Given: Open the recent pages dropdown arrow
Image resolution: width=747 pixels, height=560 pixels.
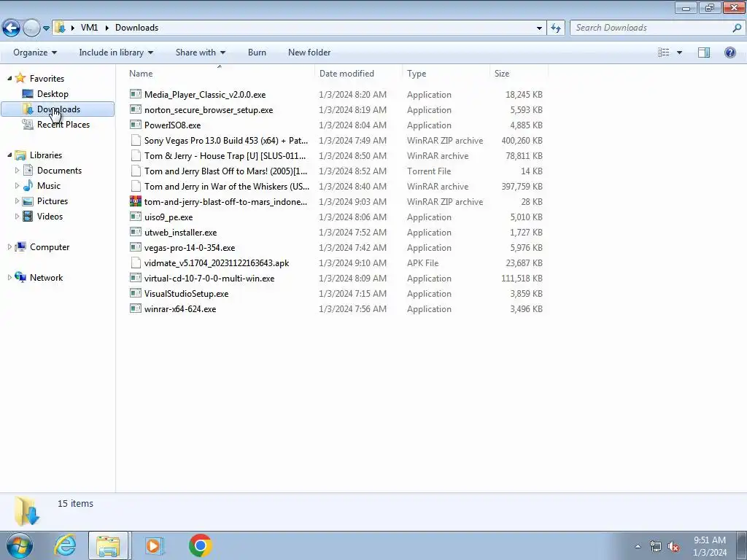Looking at the screenshot, I should 46,28.
